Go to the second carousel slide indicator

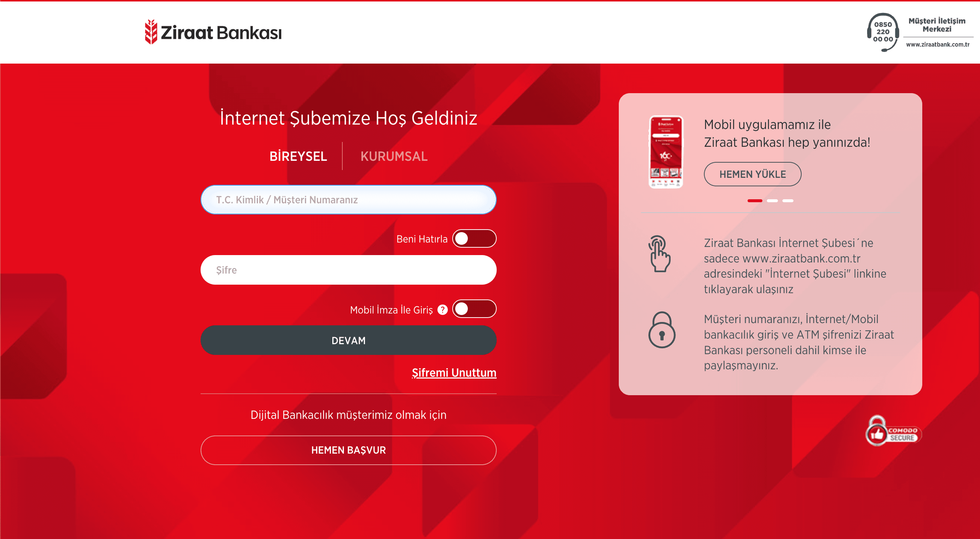772,201
